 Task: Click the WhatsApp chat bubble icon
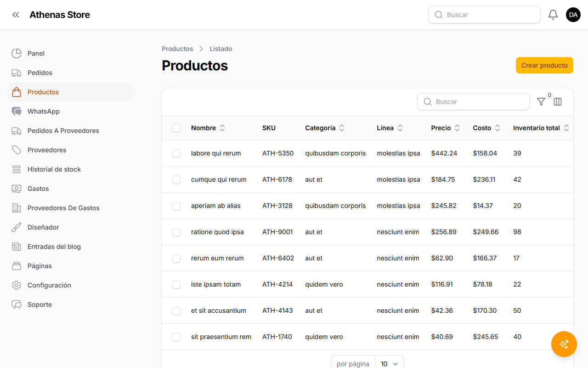pos(17,111)
